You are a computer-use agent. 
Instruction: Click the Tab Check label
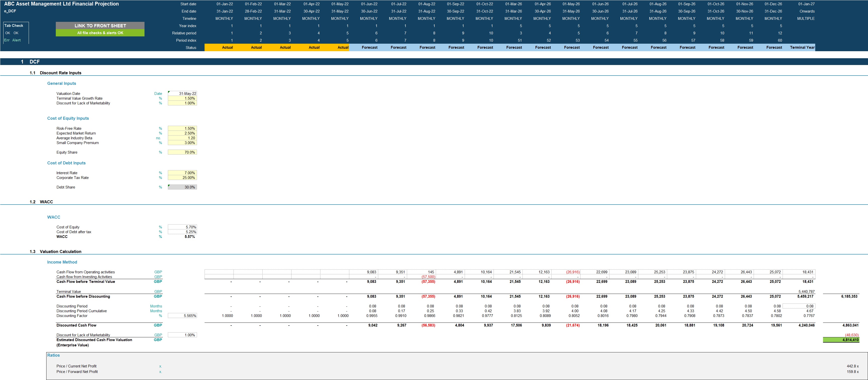[14, 26]
